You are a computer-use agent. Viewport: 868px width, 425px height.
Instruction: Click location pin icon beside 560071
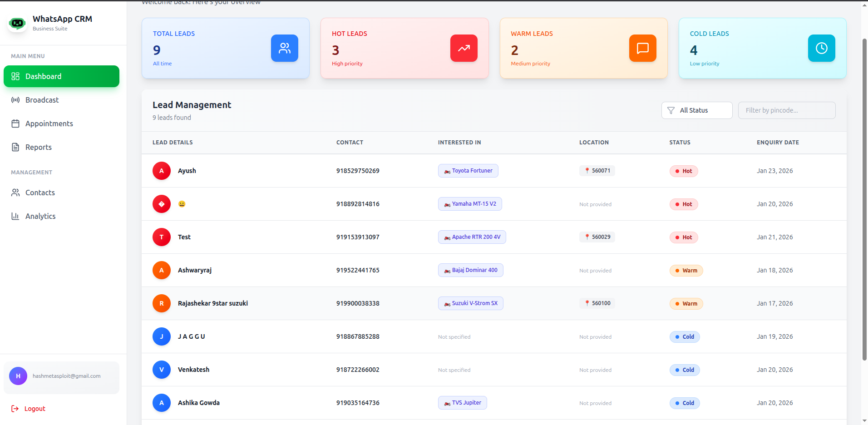(587, 171)
